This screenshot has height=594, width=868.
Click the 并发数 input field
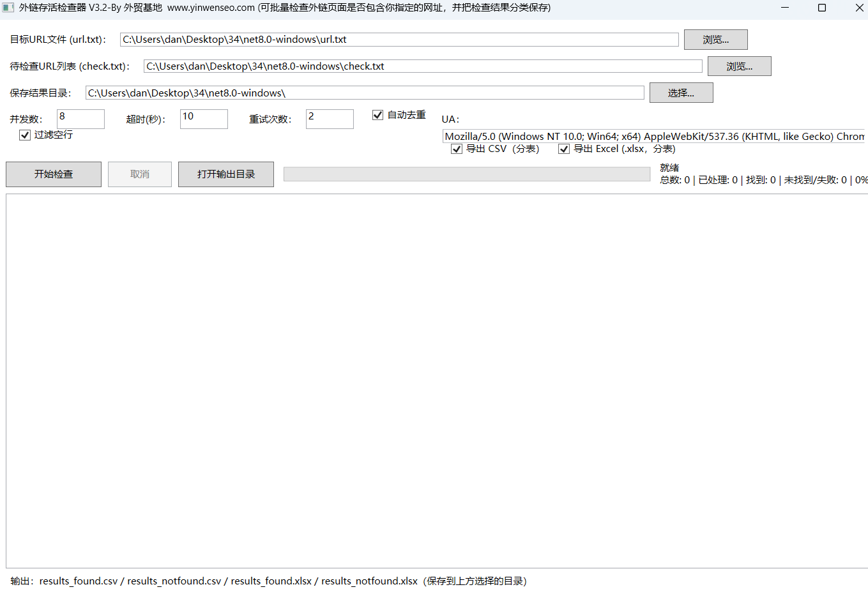point(80,119)
